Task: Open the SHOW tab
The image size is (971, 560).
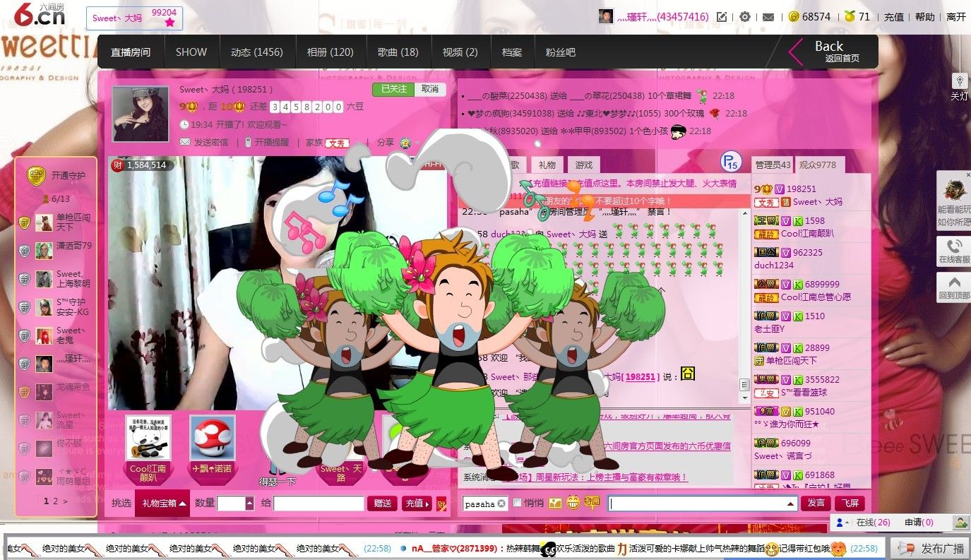Action: [x=191, y=52]
